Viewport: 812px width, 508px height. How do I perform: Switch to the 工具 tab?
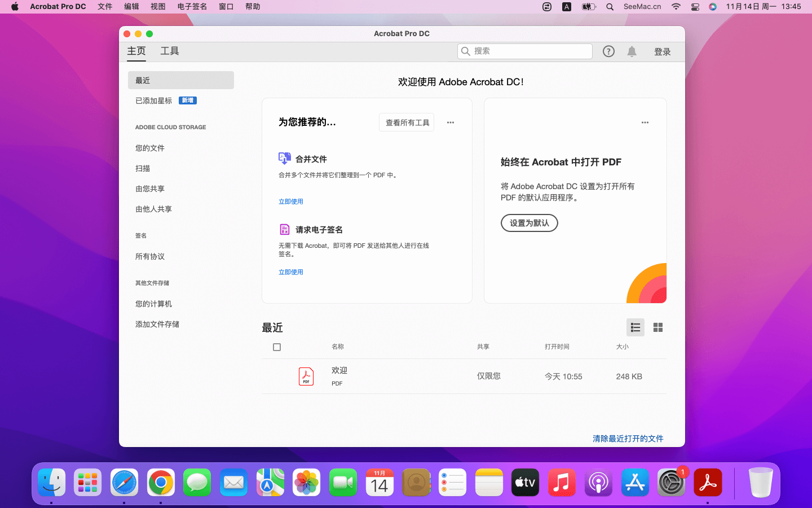[170, 51]
